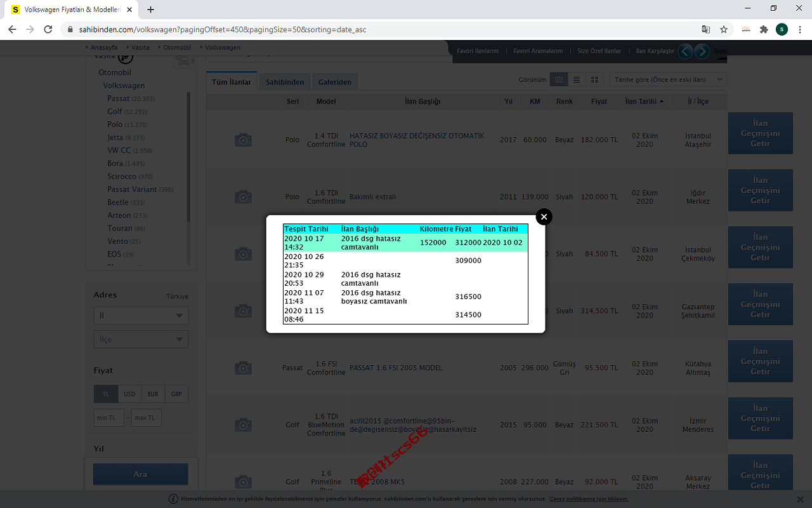The height and width of the screenshot is (508, 812).
Task: Select USD currency toggle
Action: 129,394
